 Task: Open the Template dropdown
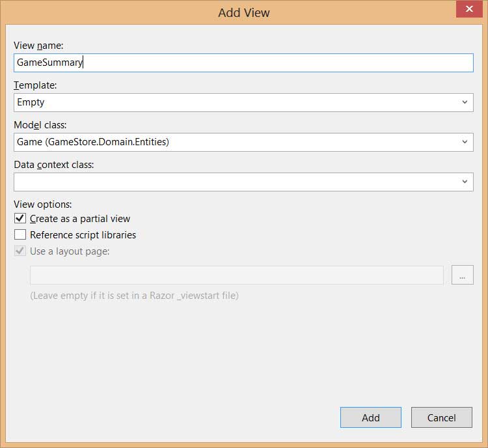[x=243, y=102]
